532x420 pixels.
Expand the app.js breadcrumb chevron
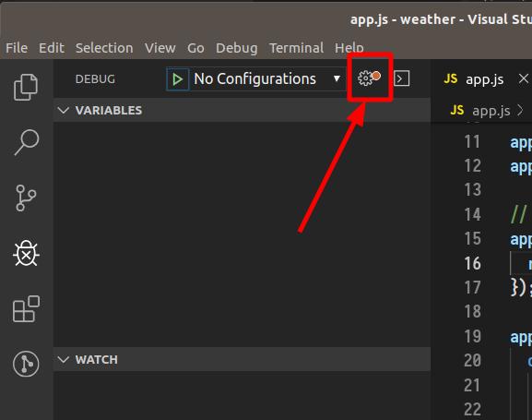tap(520, 110)
